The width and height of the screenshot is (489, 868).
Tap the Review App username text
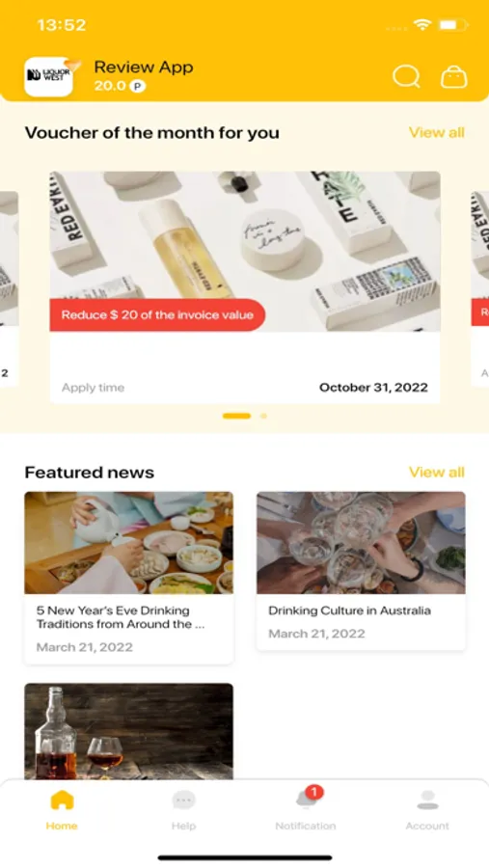coord(144,67)
